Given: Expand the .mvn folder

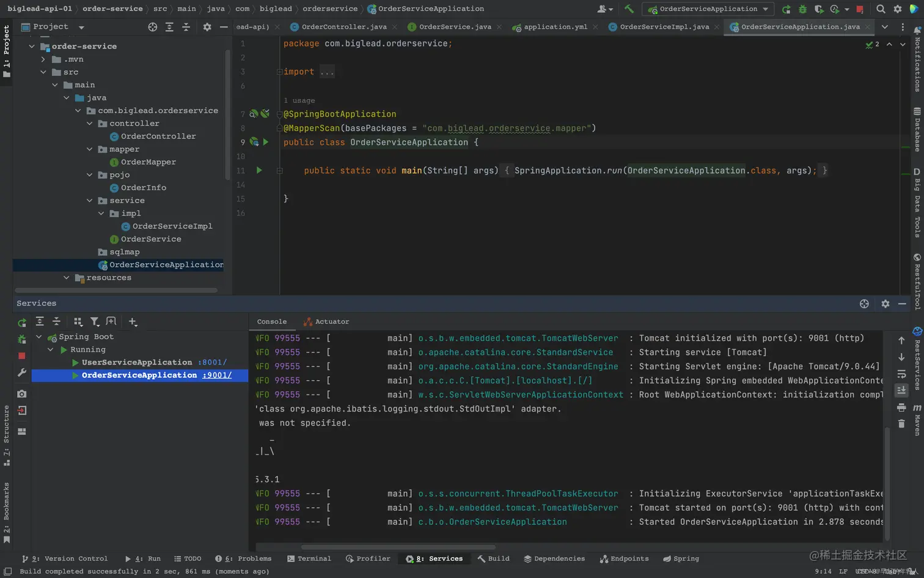Looking at the screenshot, I should (x=43, y=59).
